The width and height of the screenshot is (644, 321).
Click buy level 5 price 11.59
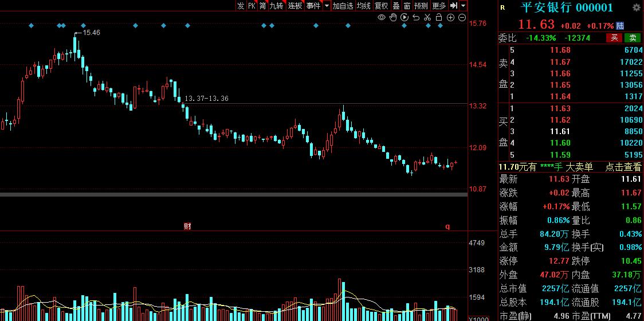[x=560, y=155]
